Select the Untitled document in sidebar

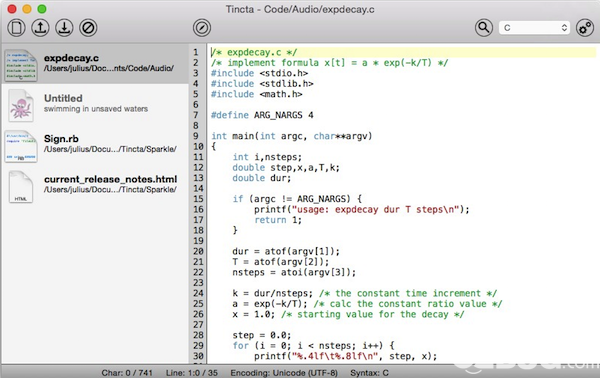tap(95, 104)
